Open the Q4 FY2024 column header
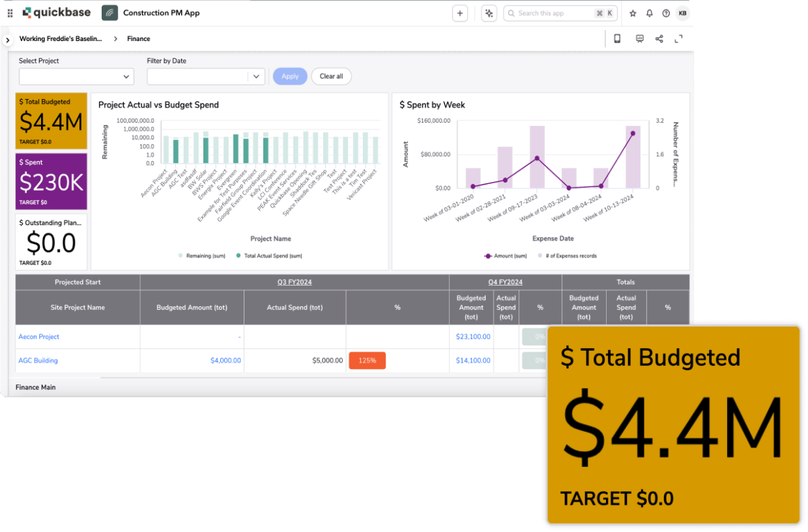 pos(506,281)
